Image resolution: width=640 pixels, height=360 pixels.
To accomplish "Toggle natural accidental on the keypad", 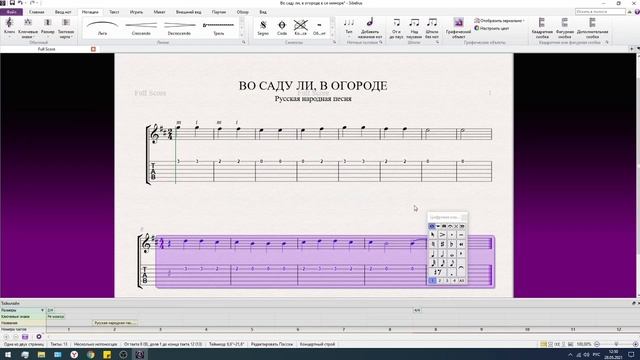I will pos(433,244).
